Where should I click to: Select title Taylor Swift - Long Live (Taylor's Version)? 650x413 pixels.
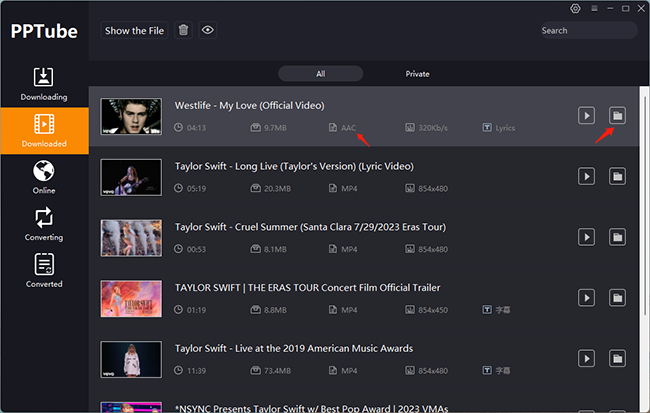tap(294, 166)
